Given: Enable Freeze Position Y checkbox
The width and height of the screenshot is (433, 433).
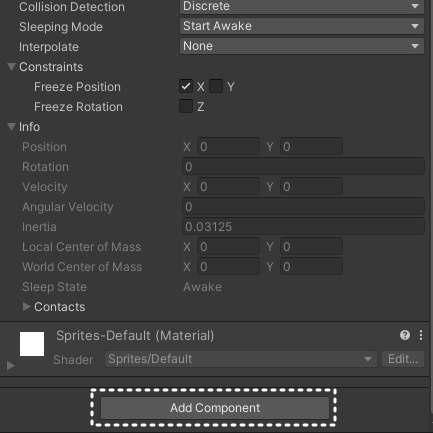Looking at the screenshot, I should click(x=216, y=86).
